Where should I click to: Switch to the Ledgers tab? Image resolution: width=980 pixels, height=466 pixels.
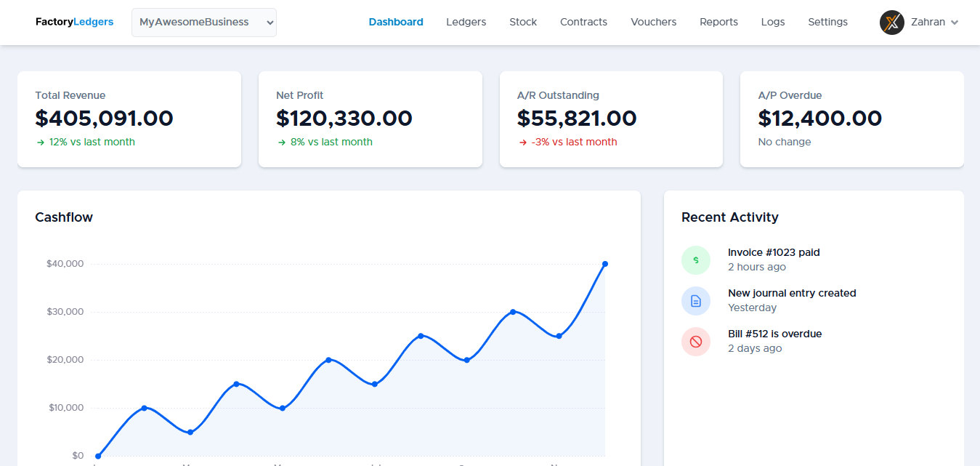pyautogui.click(x=466, y=22)
